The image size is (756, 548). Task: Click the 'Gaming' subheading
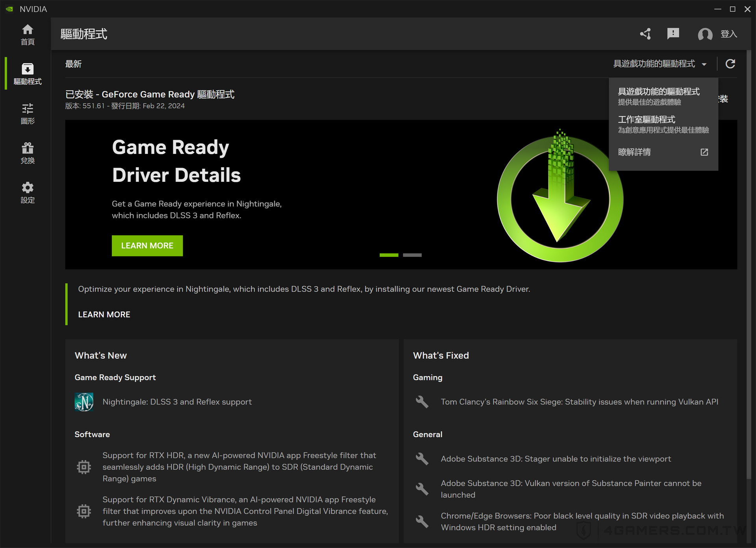pyautogui.click(x=428, y=377)
